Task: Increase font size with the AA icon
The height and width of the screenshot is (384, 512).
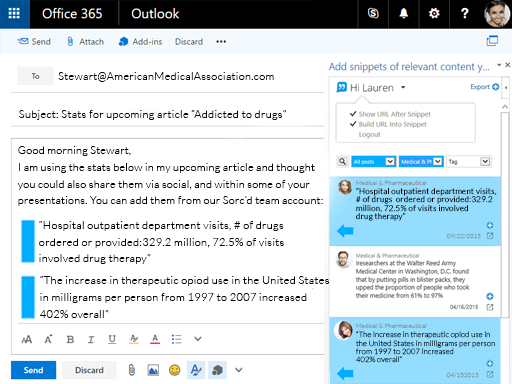Action: (x=27, y=339)
